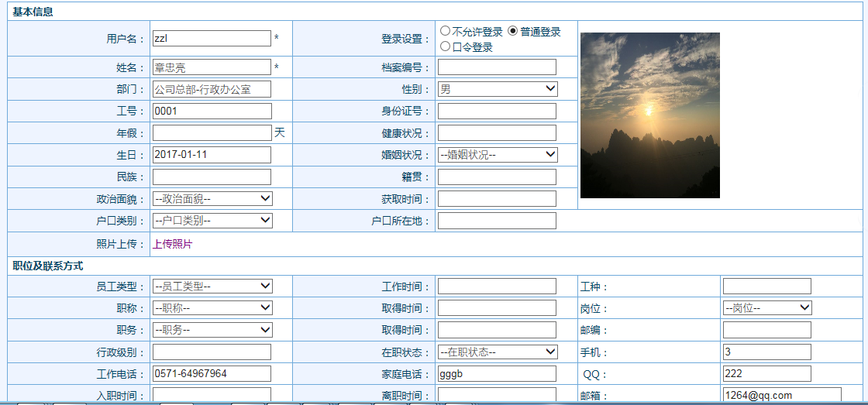The image size is (868, 405).
Task: Click the sunset profile photo
Action: (x=650, y=115)
